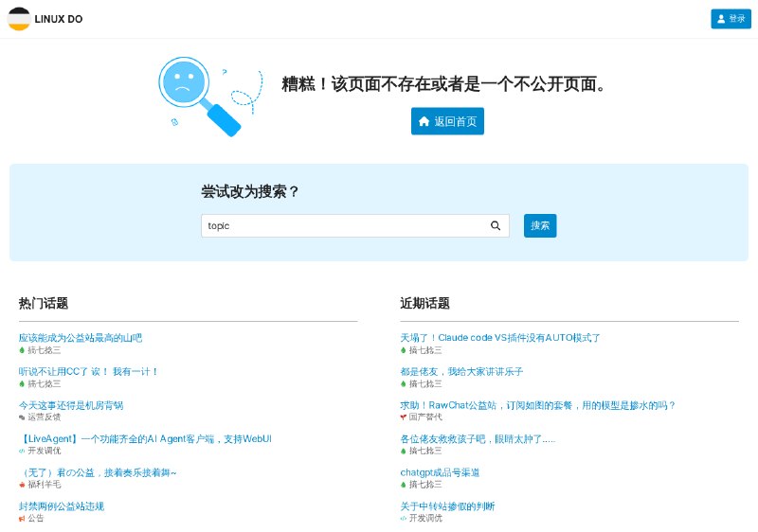Viewport: 758px width, 532px height.
Task: Click the 运营反馈 category icon
Action: pyautogui.click(x=22, y=417)
